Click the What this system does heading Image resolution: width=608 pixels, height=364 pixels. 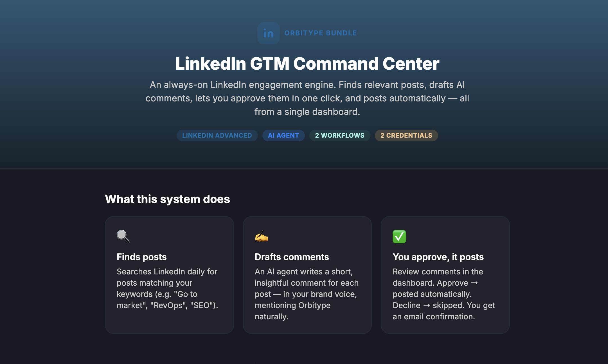167,199
